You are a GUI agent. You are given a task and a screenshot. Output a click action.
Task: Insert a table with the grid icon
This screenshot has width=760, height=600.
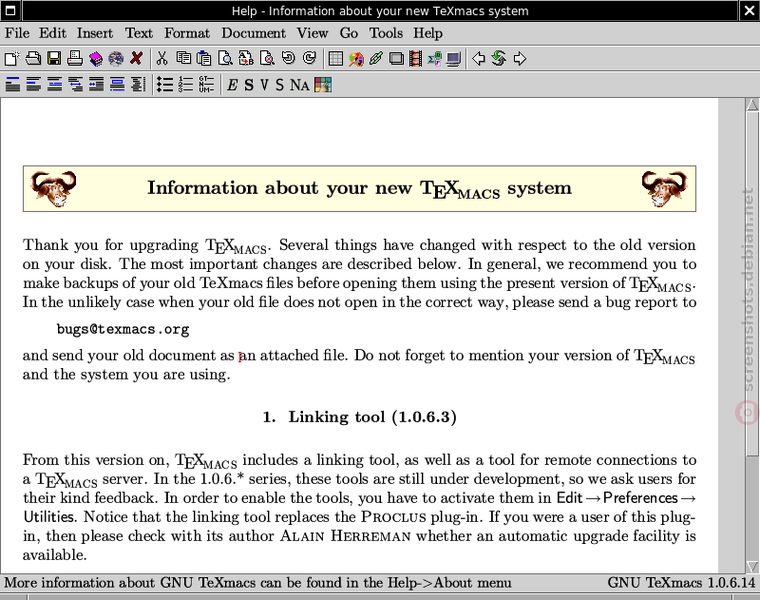(x=335, y=59)
